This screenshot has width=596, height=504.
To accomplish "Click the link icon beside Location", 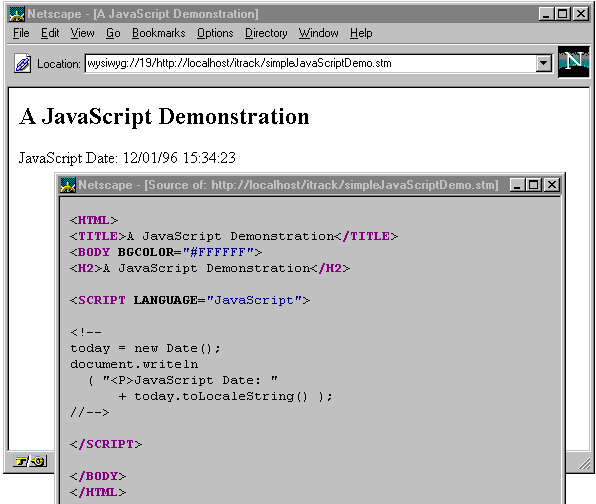I will pos(22,63).
